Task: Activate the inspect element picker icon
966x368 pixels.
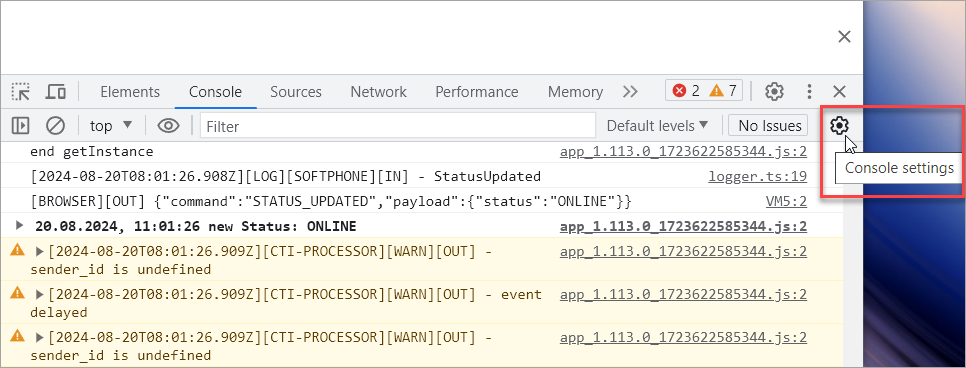Action: [x=21, y=92]
